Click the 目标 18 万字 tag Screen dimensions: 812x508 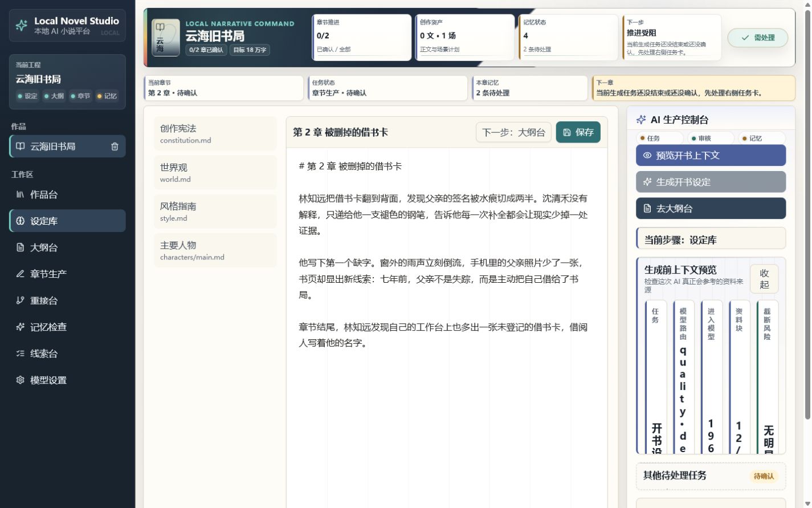tap(250, 50)
